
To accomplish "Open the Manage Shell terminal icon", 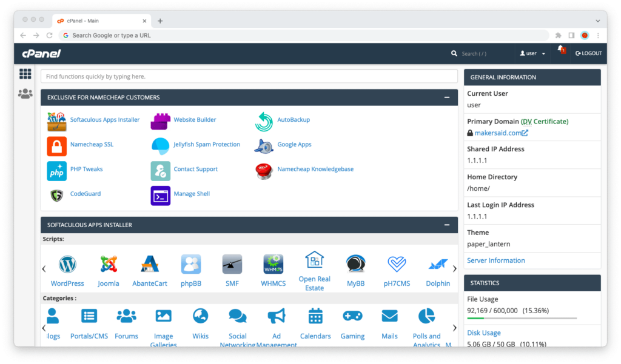I will pyautogui.click(x=160, y=196).
